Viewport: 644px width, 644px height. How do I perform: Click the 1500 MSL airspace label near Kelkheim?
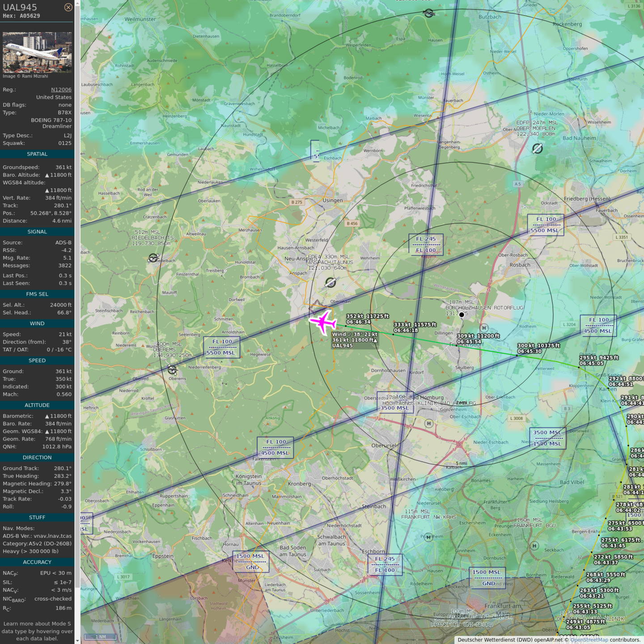click(x=250, y=556)
